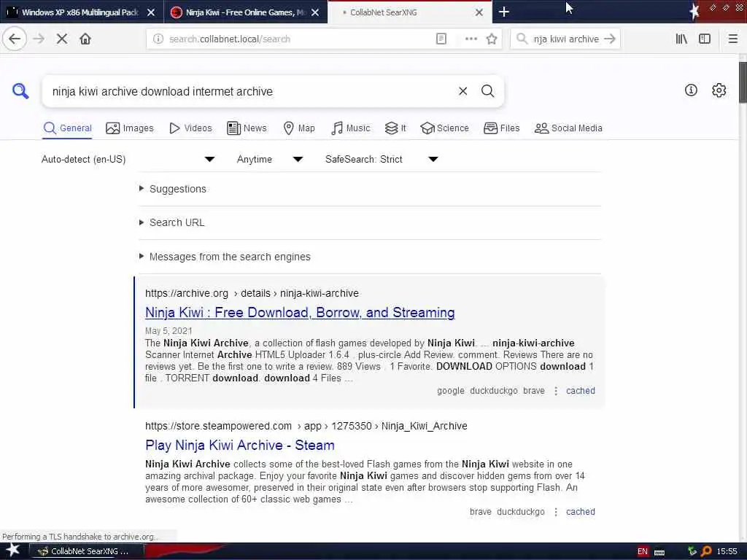Click the search tray icon in taskbar
Image resolution: width=747 pixels, height=560 pixels.
(706, 551)
